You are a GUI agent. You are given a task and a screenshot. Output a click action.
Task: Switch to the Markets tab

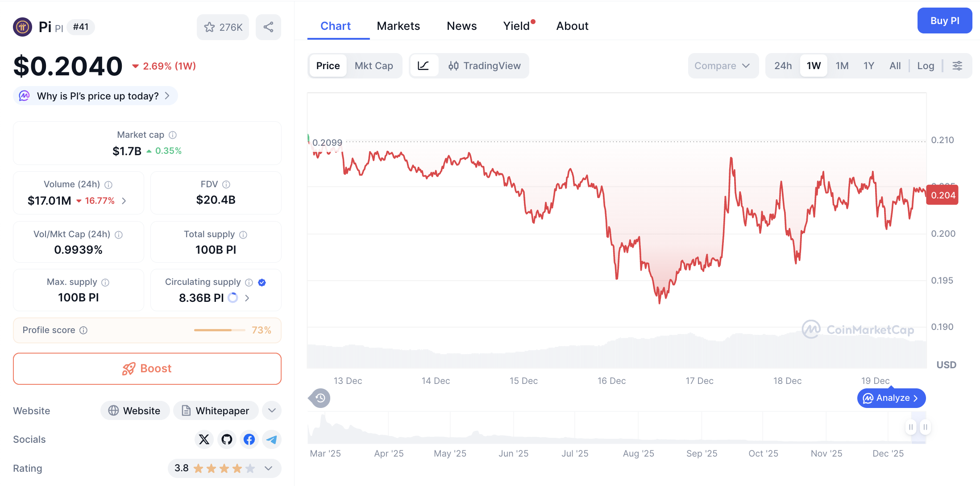398,26
